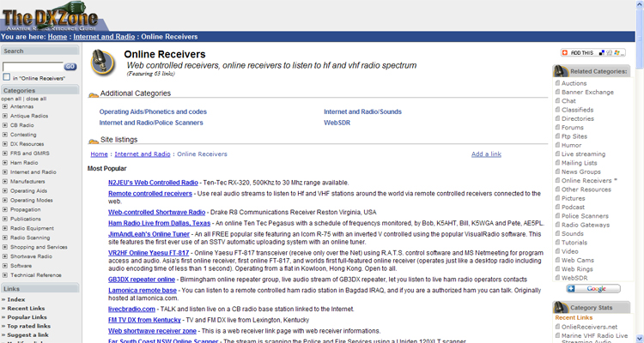Check the in "Online Receivers" search checkbox

(x=6, y=78)
